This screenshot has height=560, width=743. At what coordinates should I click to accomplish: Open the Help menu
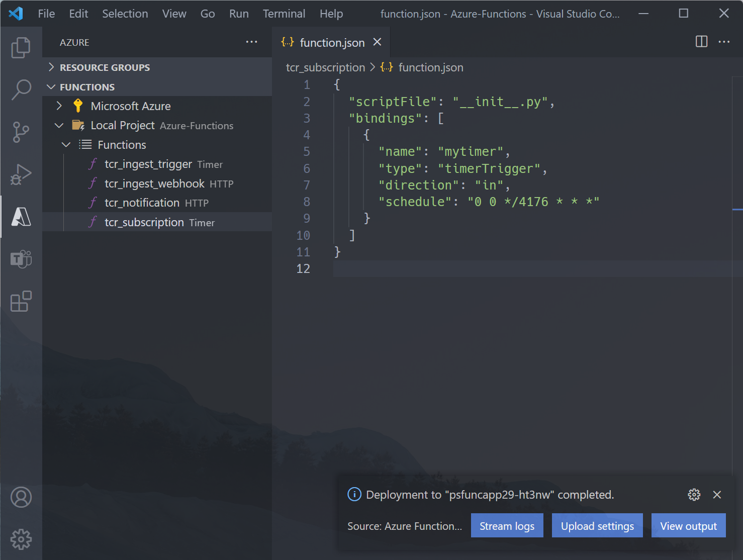(x=331, y=14)
